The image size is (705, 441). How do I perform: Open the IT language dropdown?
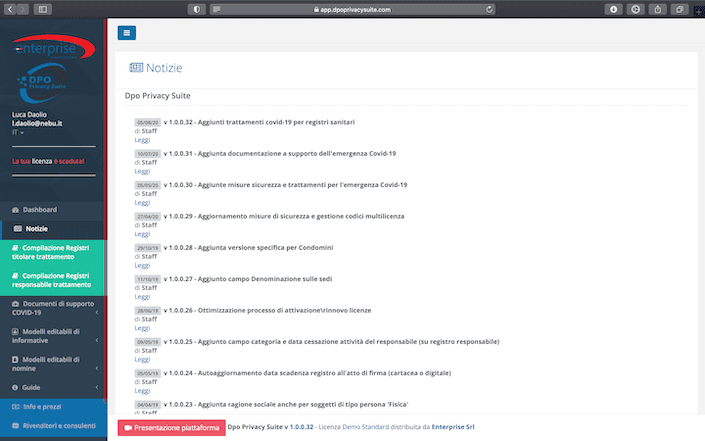coord(18,133)
